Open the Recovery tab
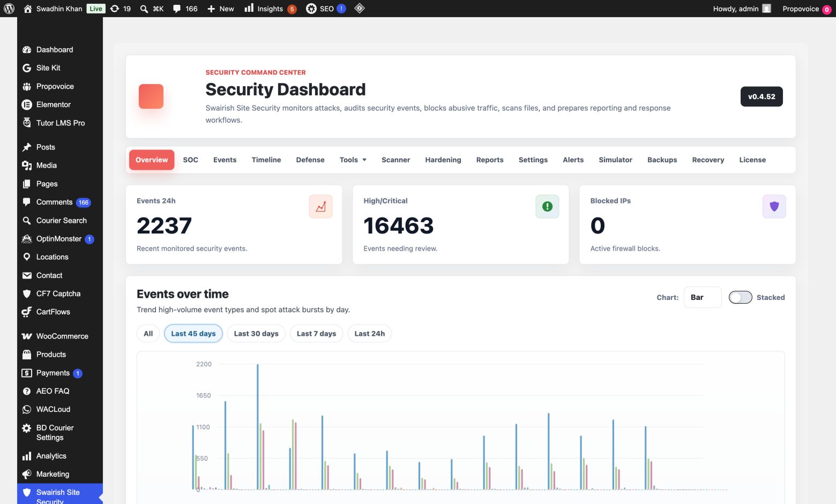Viewport: 836px width, 504px height. 708,160
